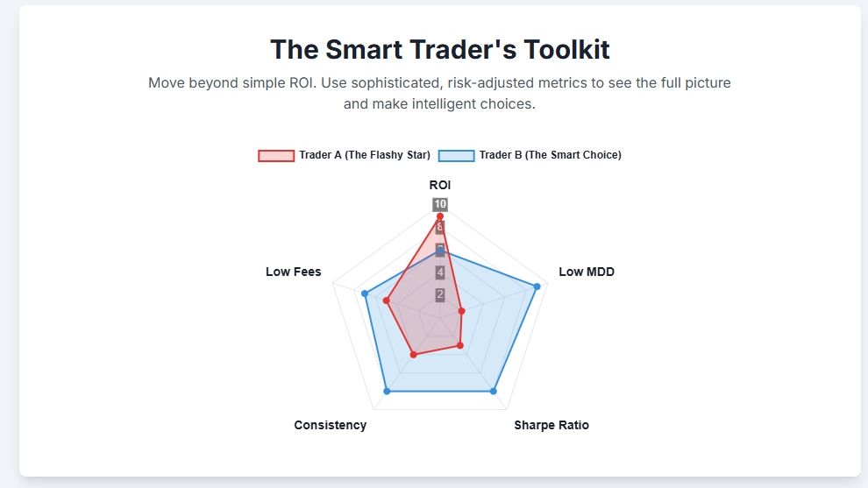Click Trader B's blue Sharpe Ratio point

pyautogui.click(x=494, y=391)
